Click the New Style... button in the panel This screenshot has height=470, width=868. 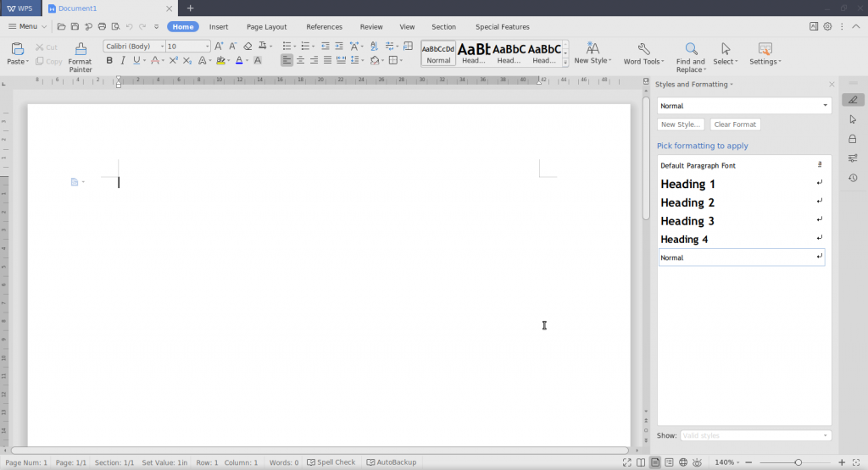[681, 124]
